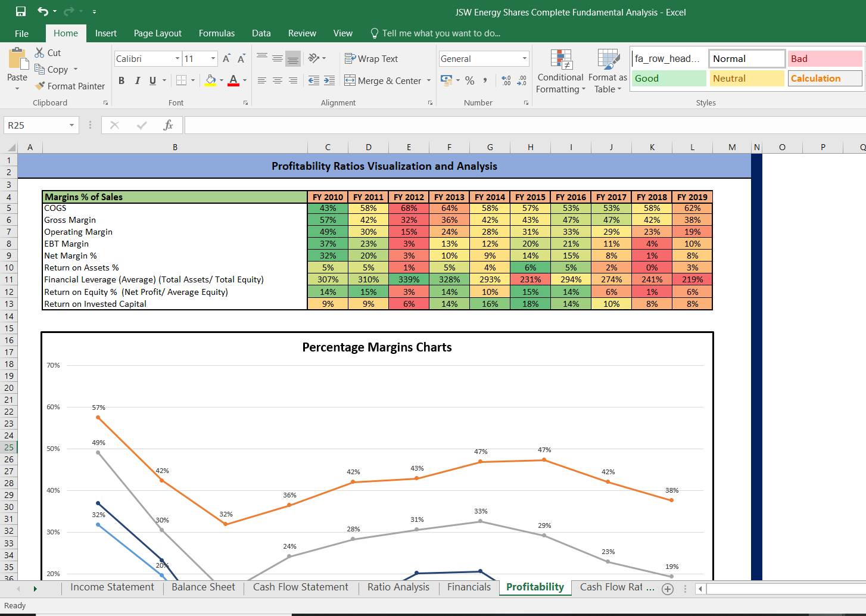This screenshot has height=616, width=866.
Task: Open the Cash Flow Statement sheet tab
Action: pyautogui.click(x=300, y=587)
